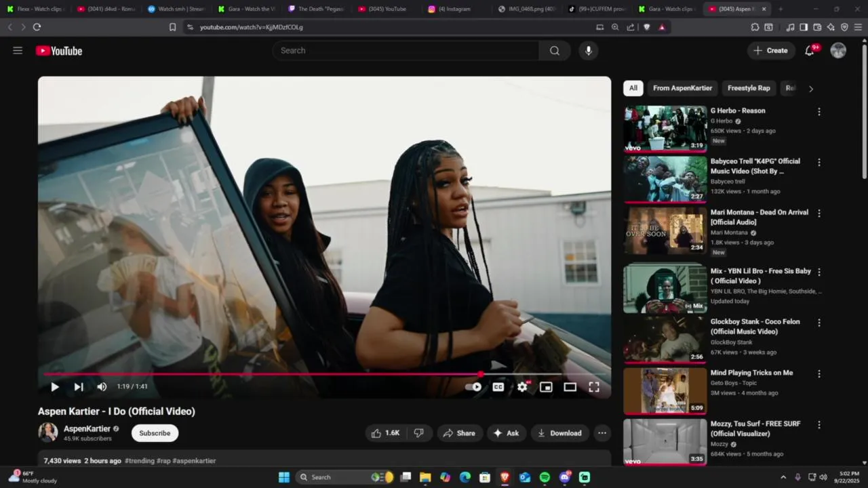
Task: Show hidden system tray icons
Action: pos(783,477)
